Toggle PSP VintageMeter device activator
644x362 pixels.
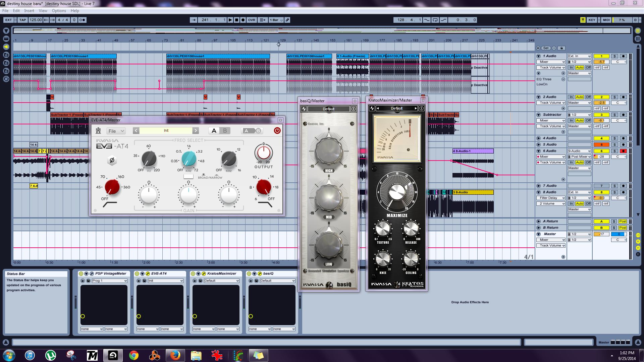coord(81,274)
